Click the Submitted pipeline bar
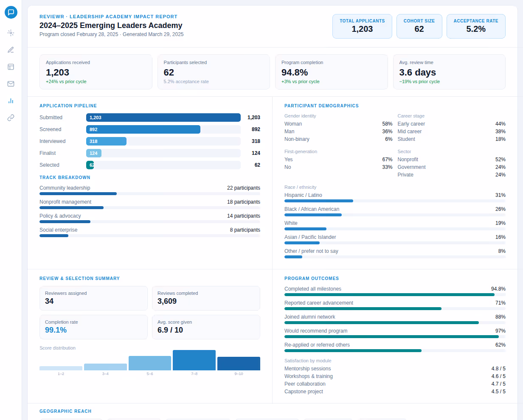 coord(163,118)
